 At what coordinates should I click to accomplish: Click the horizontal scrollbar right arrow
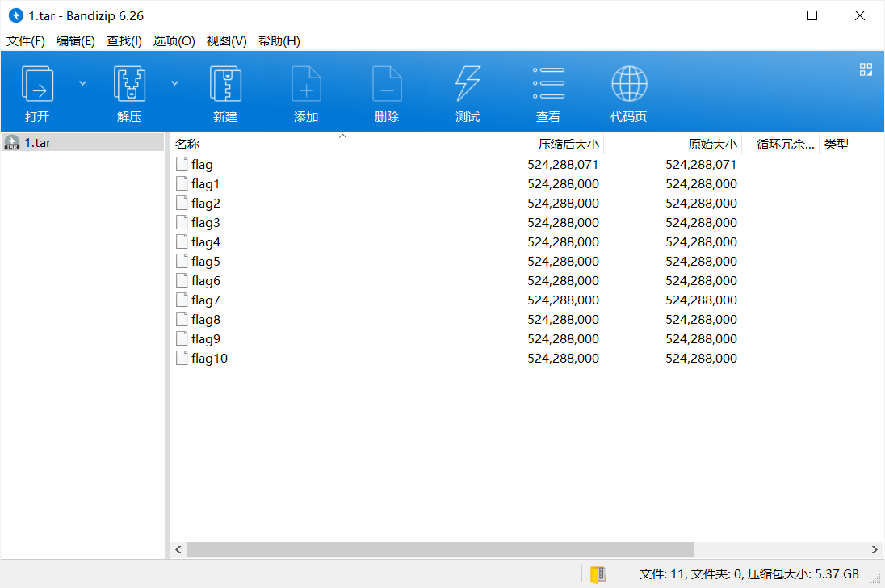875,549
